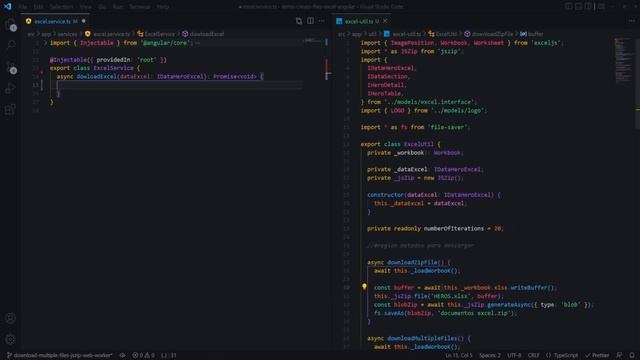Click the lightbulb code action icon
The image size is (640, 360).
364,287
